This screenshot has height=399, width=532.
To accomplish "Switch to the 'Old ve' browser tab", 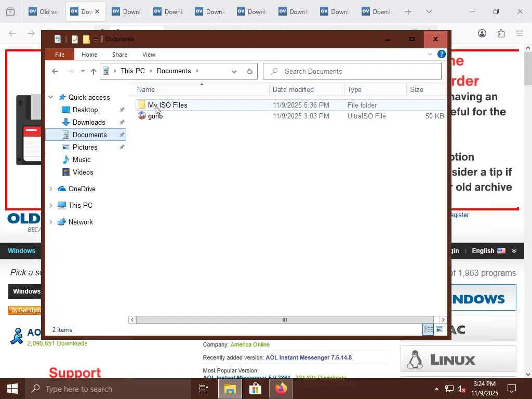I will tap(44, 11).
